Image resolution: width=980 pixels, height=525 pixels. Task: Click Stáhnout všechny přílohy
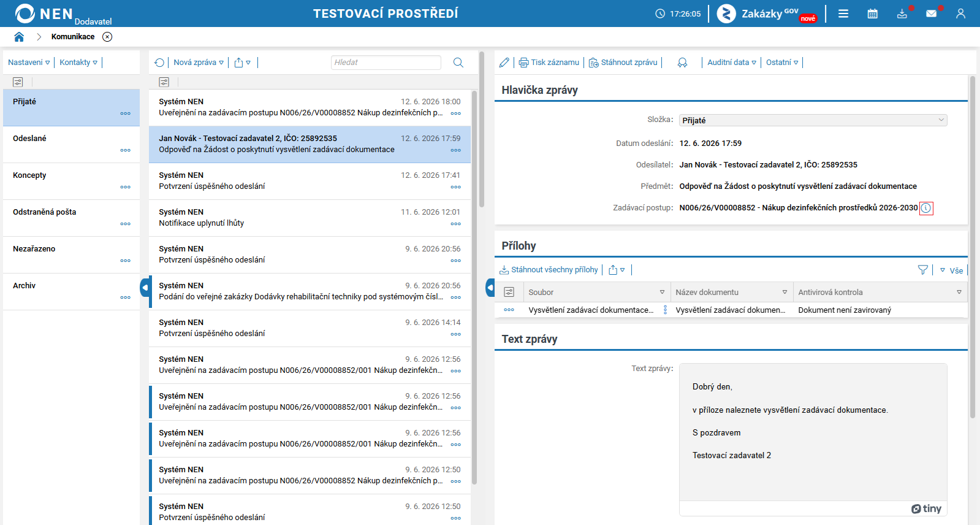click(549, 270)
